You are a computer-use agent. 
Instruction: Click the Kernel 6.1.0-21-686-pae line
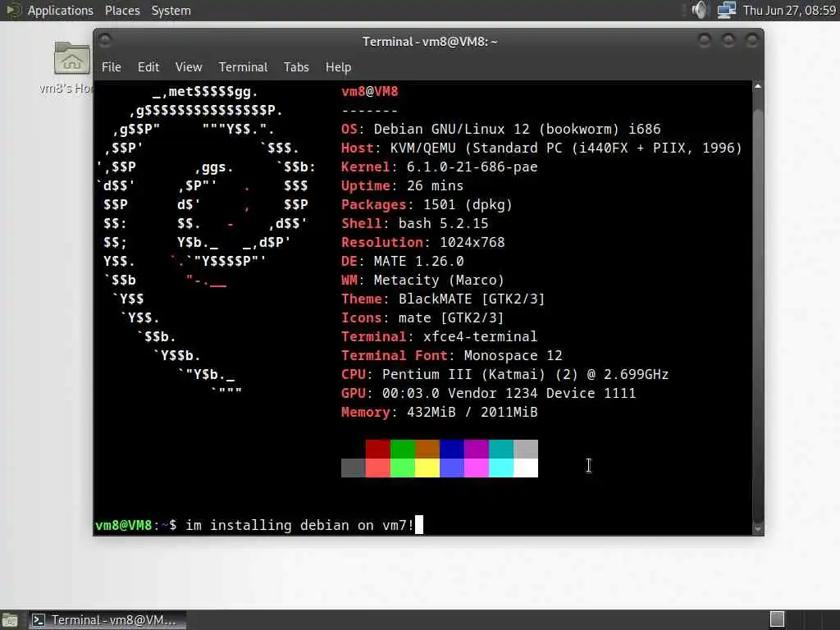[x=440, y=167]
